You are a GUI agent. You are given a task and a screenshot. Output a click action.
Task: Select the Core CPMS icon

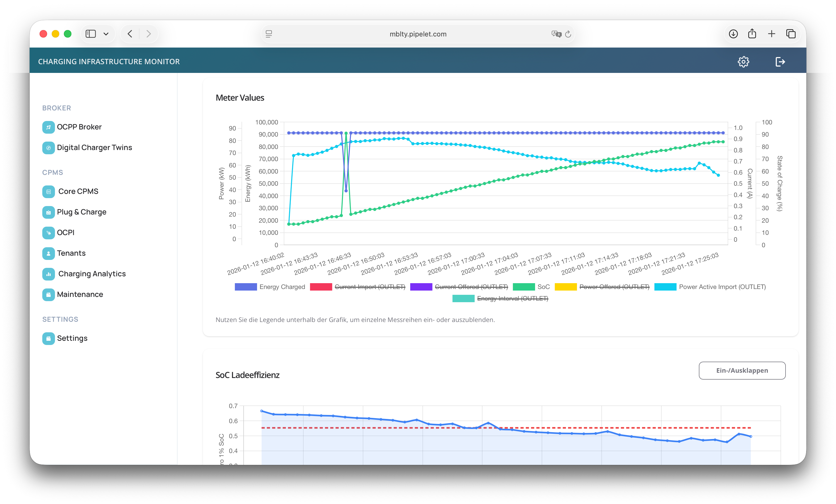coord(49,191)
